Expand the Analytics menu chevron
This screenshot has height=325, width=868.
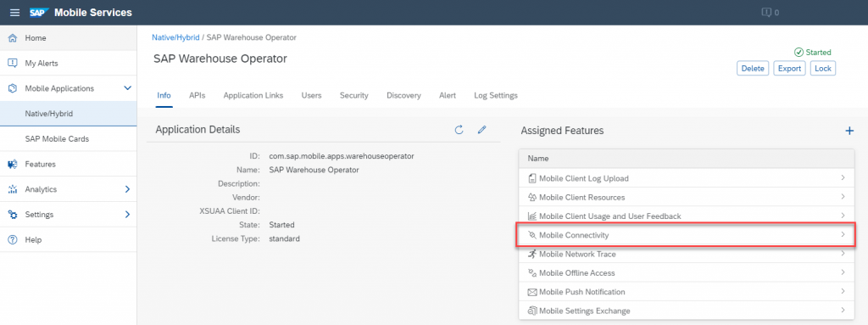127,189
